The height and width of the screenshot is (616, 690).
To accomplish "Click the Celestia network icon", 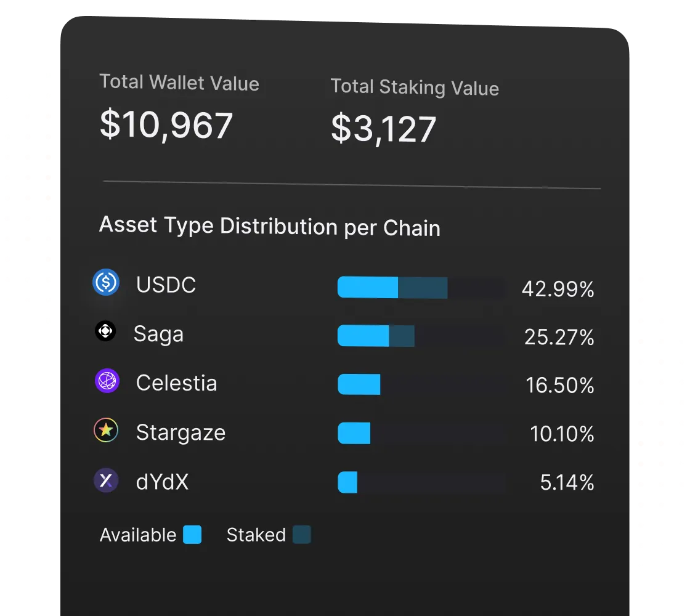I will [x=106, y=381].
